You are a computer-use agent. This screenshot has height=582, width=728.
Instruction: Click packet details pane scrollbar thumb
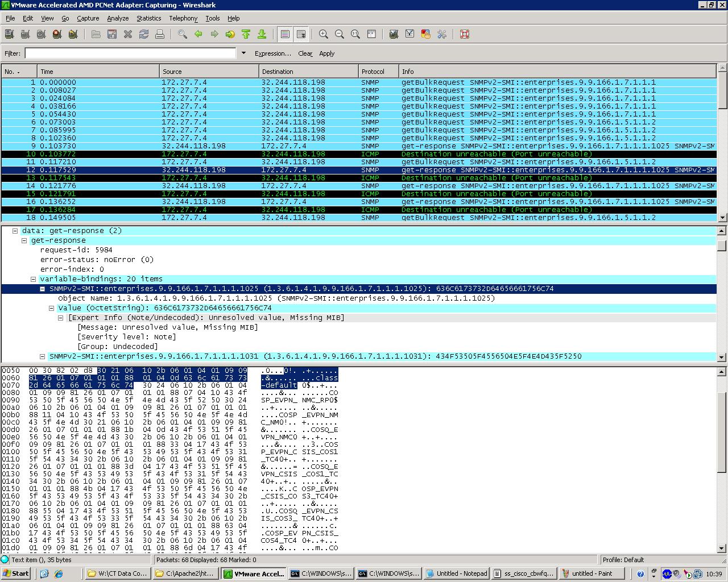722,245
